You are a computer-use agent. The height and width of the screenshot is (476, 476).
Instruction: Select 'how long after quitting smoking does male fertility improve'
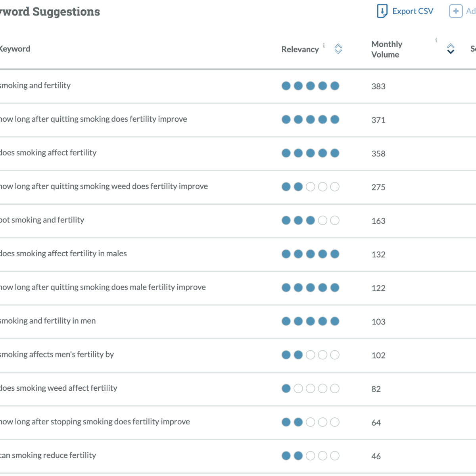[x=103, y=287]
